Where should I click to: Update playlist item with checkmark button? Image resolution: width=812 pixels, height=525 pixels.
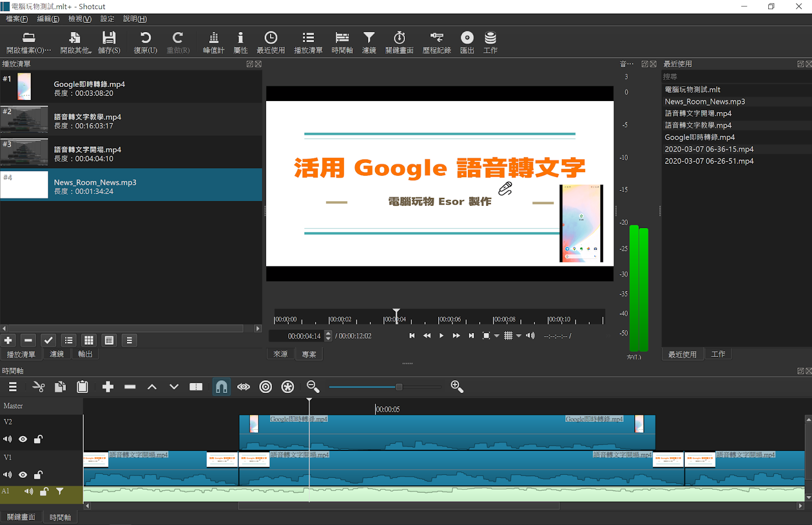point(49,340)
